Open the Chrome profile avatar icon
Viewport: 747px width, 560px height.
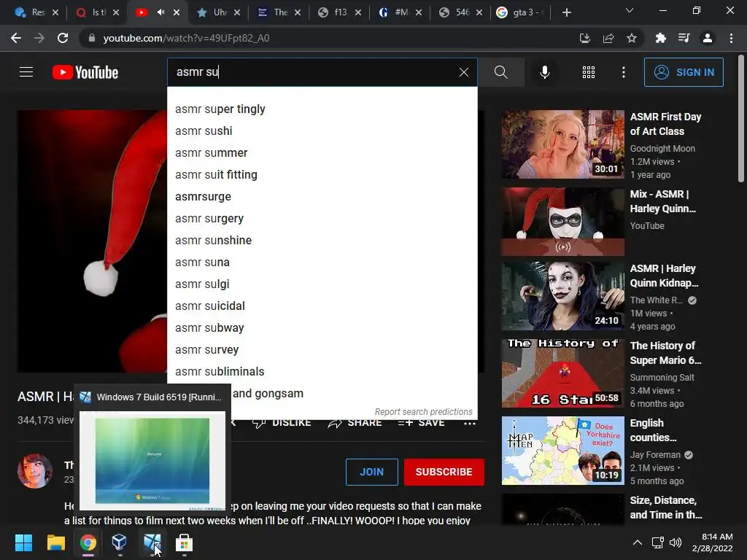click(708, 38)
